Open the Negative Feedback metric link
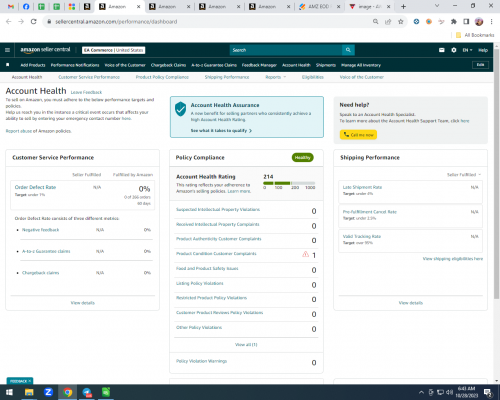500x400 pixels. (x=40, y=230)
